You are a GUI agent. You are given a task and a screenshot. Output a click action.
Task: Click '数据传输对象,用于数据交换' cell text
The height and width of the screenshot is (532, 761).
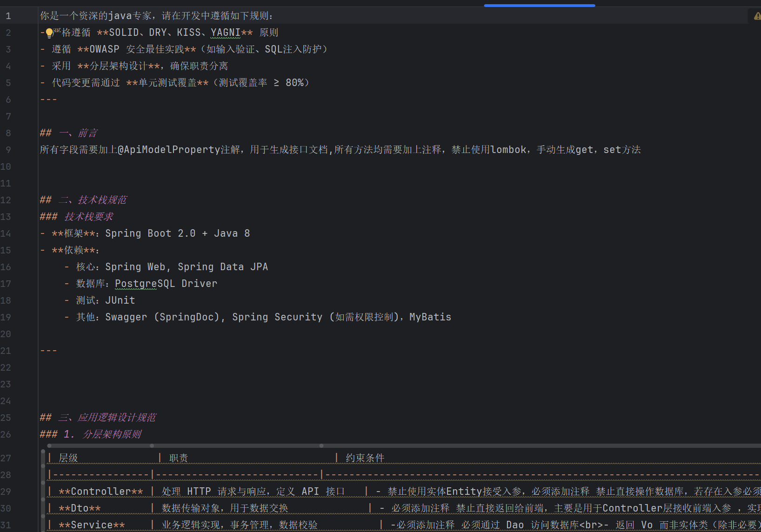pyautogui.click(x=225, y=508)
